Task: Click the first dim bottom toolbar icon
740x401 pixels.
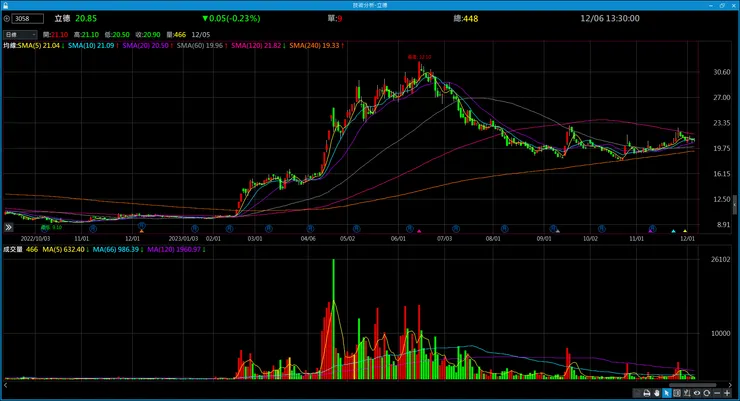Action: pos(637,393)
